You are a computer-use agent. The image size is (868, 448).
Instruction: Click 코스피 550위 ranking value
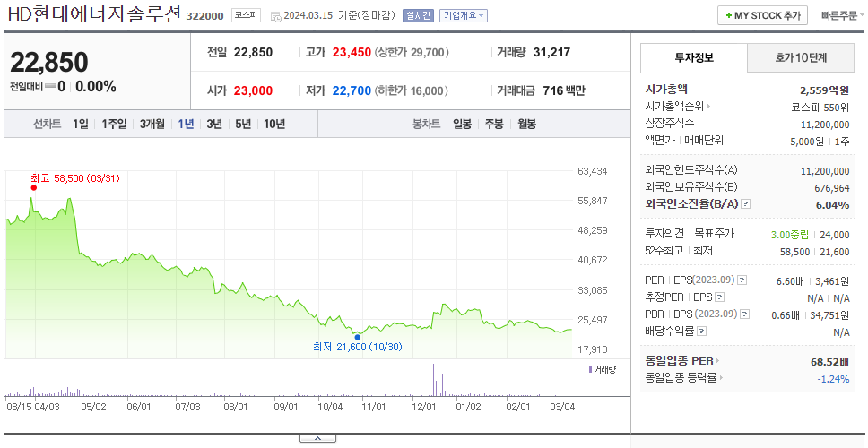[820, 108]
